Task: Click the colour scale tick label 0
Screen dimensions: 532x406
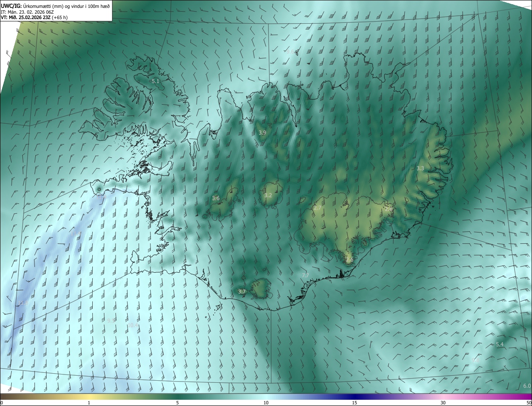Action: [2, 403]
